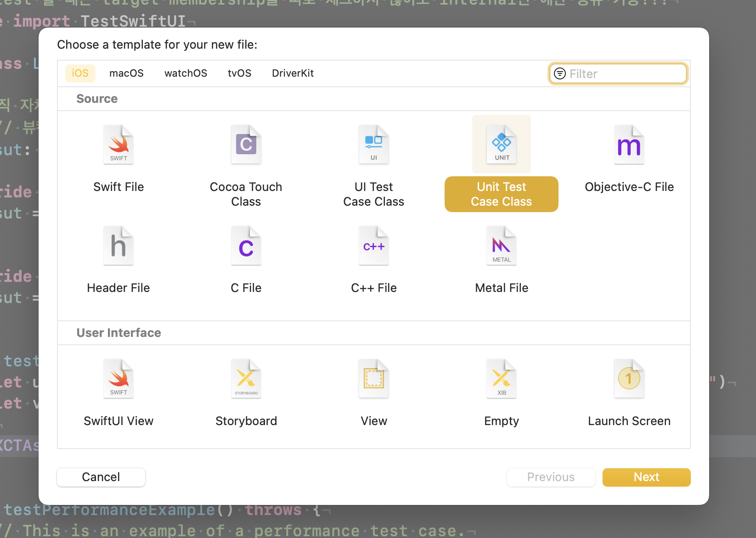Screen dimensions: 756x538
Task: Click the Launch Screen label
Action: click(629, 421)
